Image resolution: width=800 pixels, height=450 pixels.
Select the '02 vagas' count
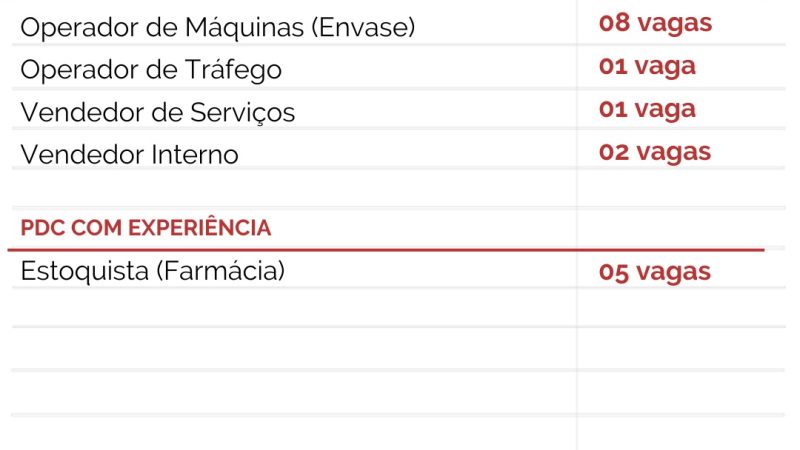tap(655, 152)
